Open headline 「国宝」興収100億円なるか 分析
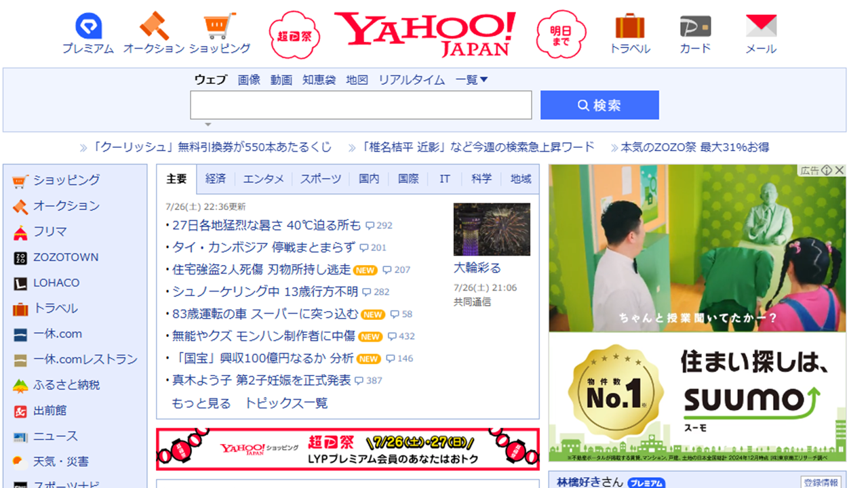Viewport: 868px width, 488px height. tap(262, 358)
